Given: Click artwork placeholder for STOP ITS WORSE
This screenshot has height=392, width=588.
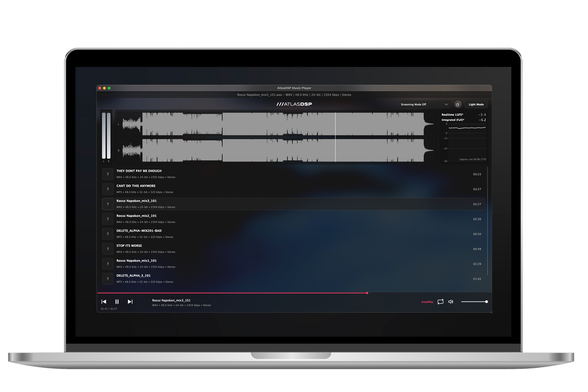Looking at the screenshot, I should tap(108, 249).
